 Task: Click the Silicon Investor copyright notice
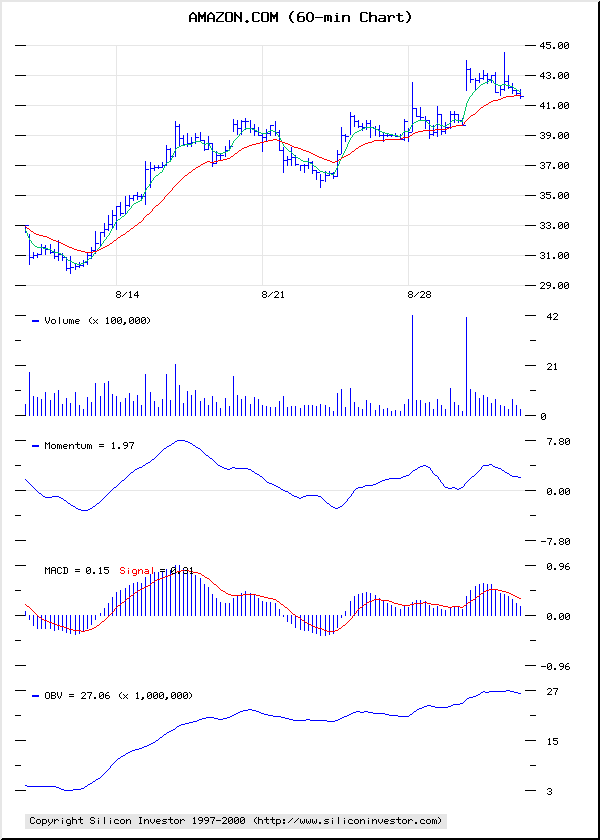[x=236, y=821]
